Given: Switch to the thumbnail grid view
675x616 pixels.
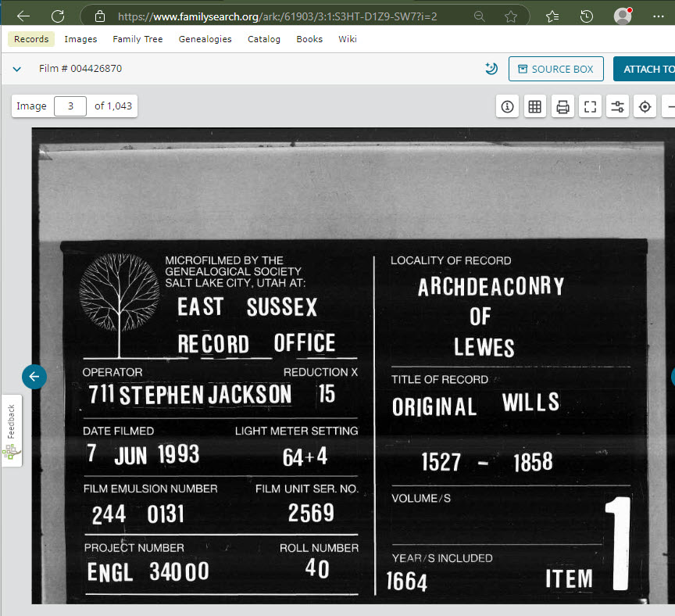Looking at the screenshot, I should (x=535, y=106).
